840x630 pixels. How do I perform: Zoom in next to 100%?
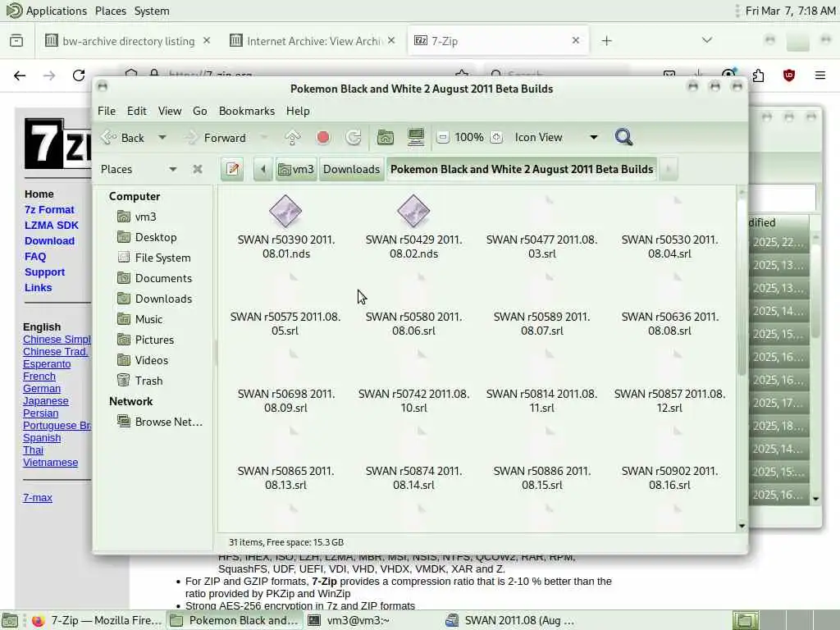(496, 138)
